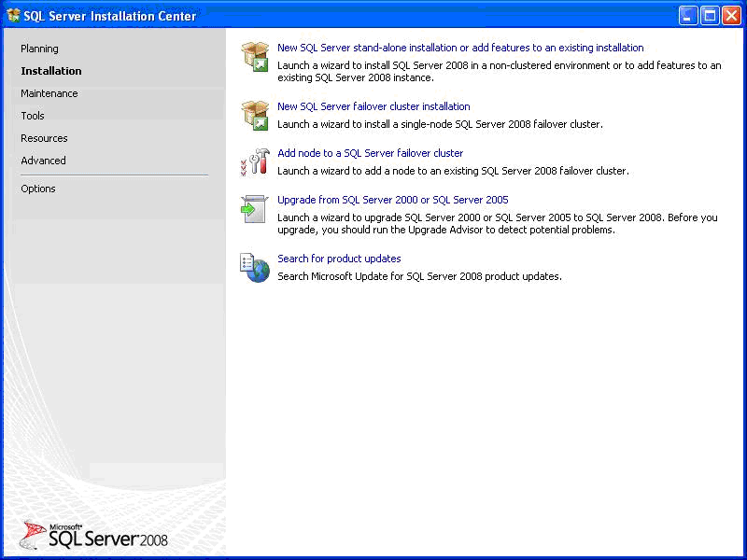The image size is (747, 560).
Task: Open the Tools section
Action: click(x=33, y=116)
